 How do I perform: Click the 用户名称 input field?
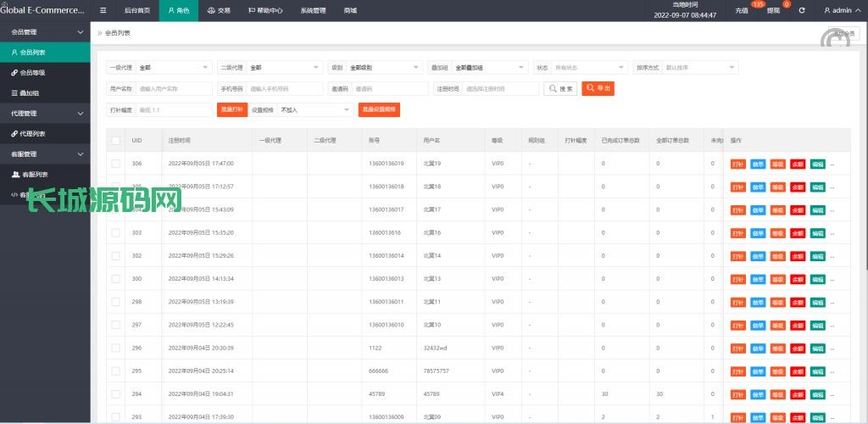174,88
